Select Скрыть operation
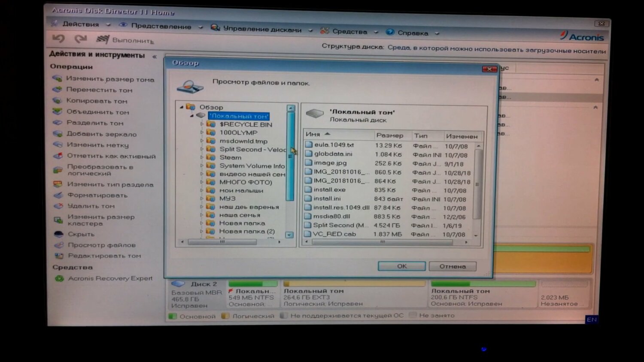Image resolution: width=644 pixels, height=362 pixels. [x=75, y=234]
